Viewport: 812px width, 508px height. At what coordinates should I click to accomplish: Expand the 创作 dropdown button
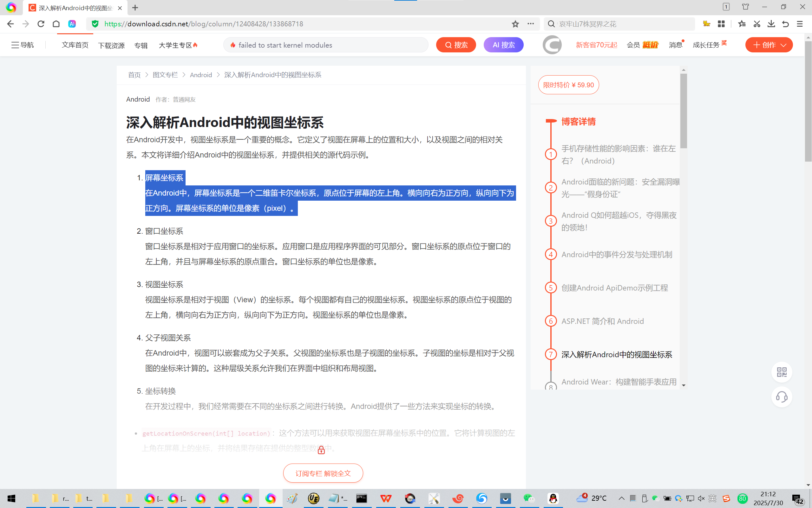pos(769,45)
